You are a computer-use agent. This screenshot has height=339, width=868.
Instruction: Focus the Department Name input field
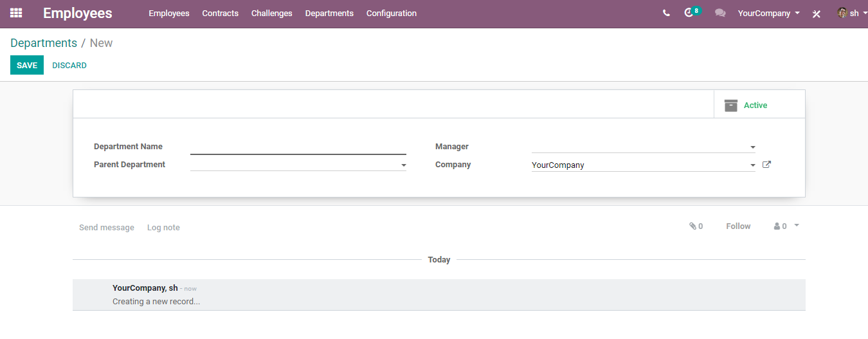coord(298,147)
